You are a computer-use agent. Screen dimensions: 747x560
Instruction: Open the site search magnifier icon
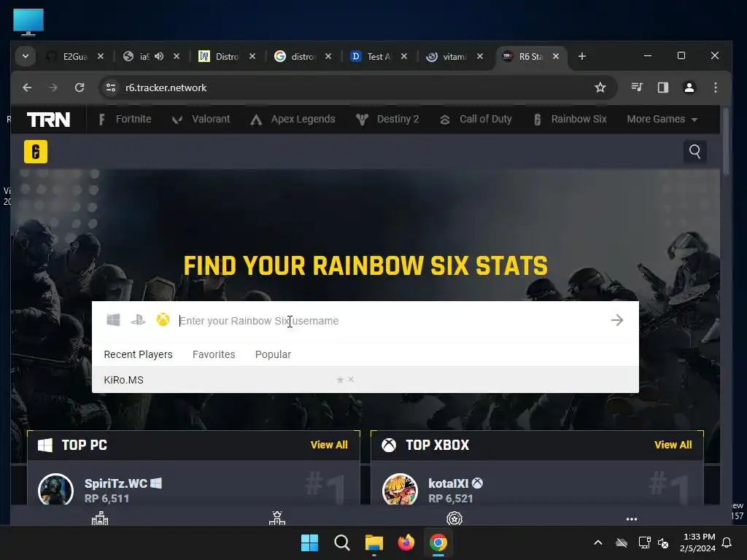click(694, 152)
